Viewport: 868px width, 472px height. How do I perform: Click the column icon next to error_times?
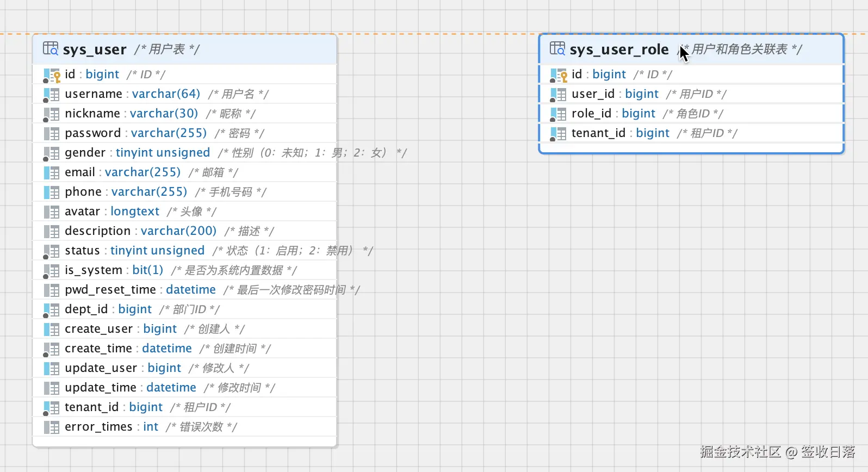[52, 427]
